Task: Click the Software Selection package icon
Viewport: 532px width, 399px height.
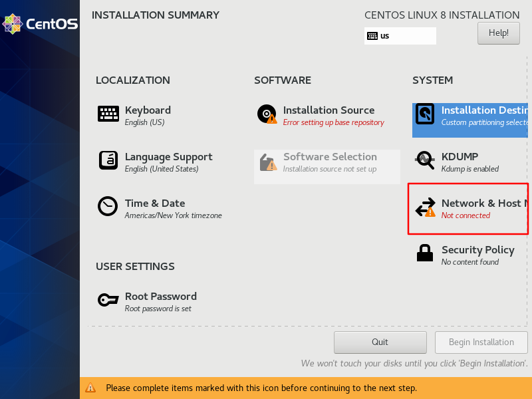Action: (268, 162)
